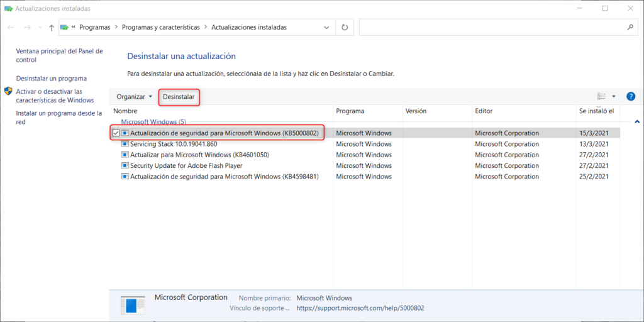Refresh the Actualizaciones instaladas view
The image size is (644, 322).
coord(345,28)
